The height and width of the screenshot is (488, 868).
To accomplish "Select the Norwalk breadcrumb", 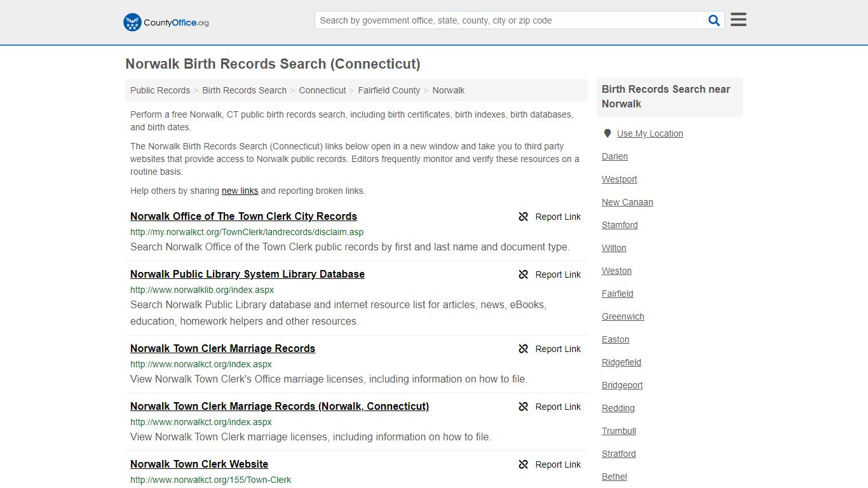I will [449, 90].
